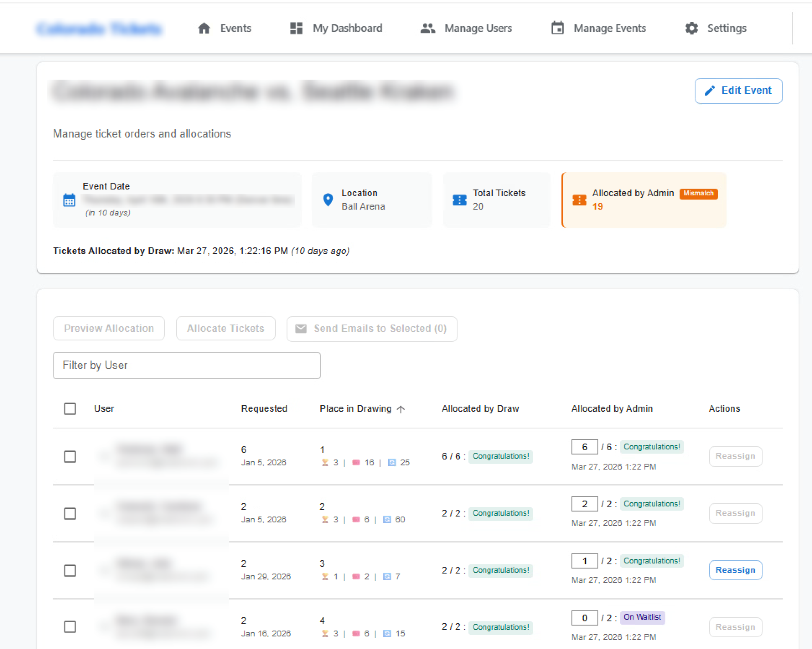This screenshot has height=649, width=812.
Task: Click the dashboard grid icon
Action: click(296, 28)
